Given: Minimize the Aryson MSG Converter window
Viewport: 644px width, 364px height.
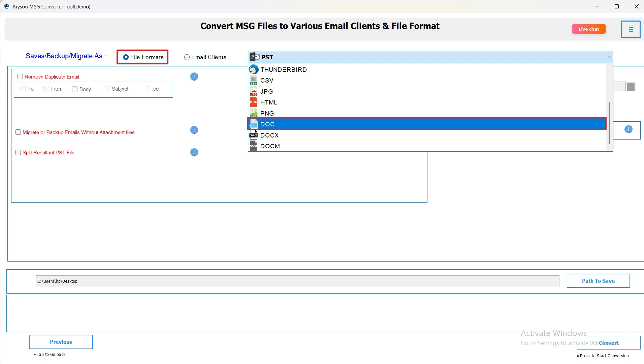Looking at the screenshot, I should pos(597,6).
